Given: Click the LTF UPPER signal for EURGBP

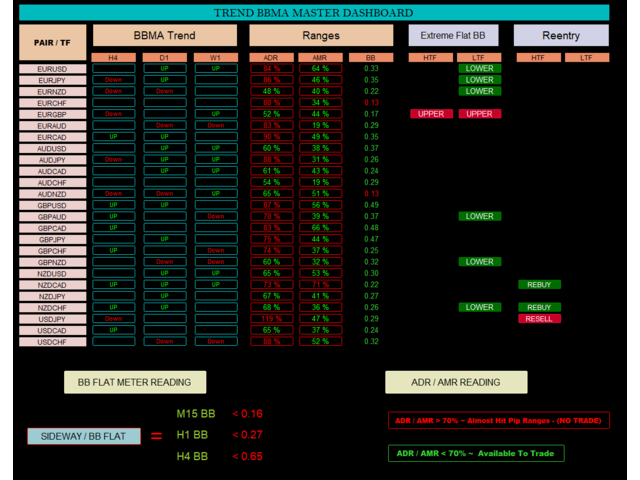Looking at the screenshot, I should point(480,114).
